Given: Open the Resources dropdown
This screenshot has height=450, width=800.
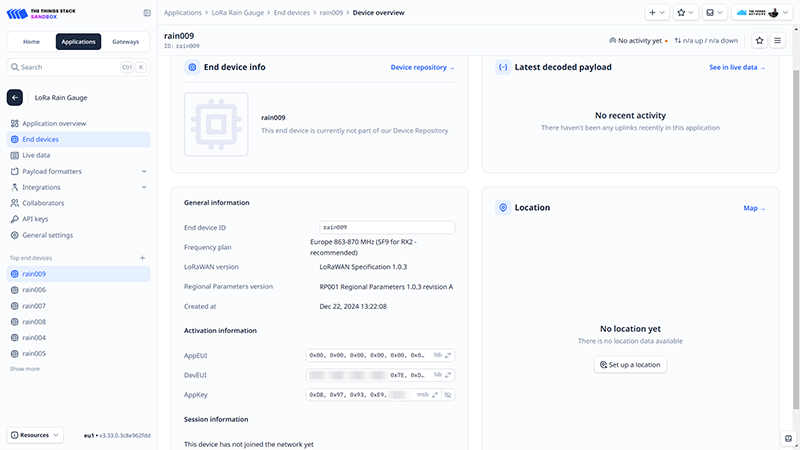Looking at the screenshot, I should 35,435.
